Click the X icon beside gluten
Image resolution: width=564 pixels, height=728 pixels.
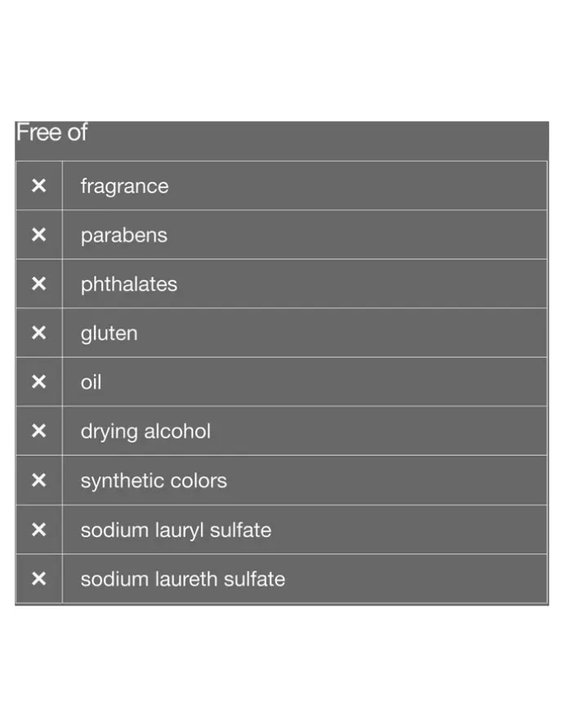[x=39, y=333]
